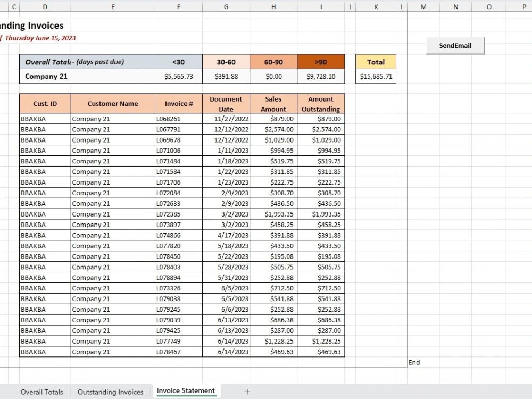Open the Outstanding Invoices sheet tab

tap(110, 392)
